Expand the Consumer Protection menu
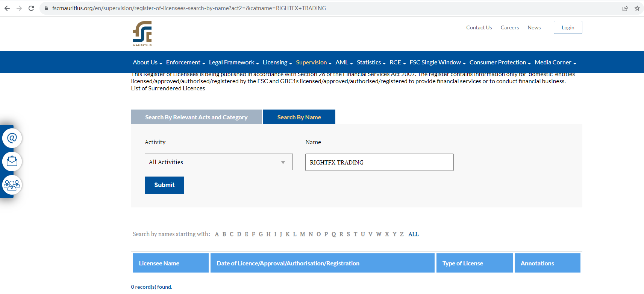Screen dimensions: 644x294 500,62
